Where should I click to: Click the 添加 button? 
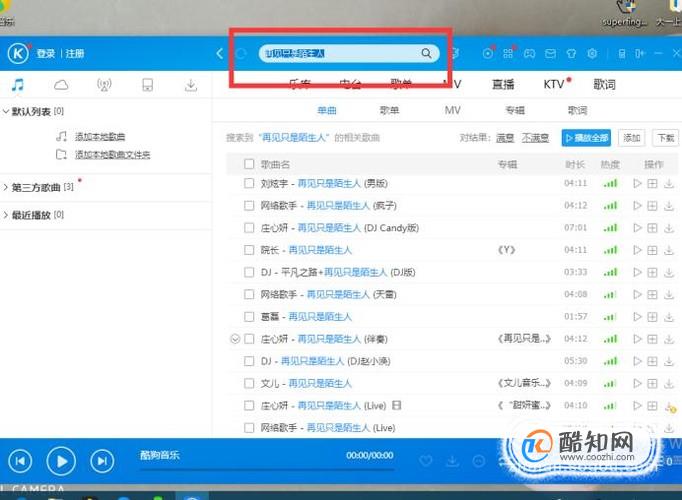pos(632,138)
